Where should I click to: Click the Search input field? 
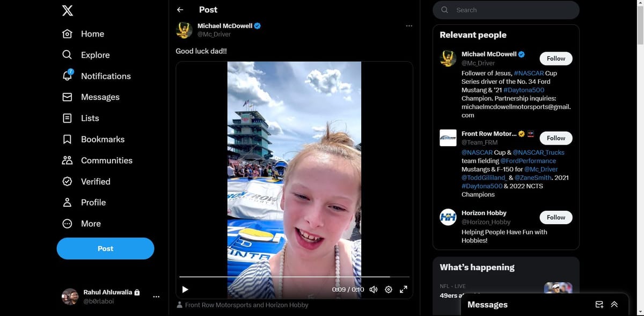pos(504,10)
